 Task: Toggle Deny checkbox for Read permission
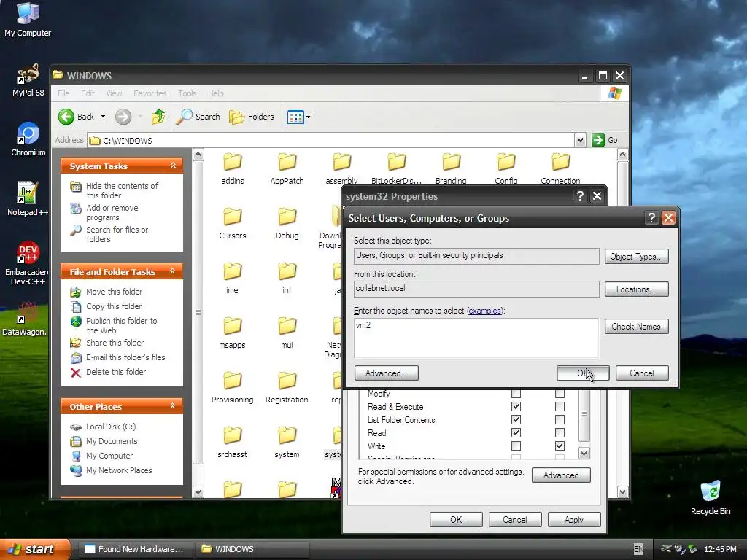(560, 433)
